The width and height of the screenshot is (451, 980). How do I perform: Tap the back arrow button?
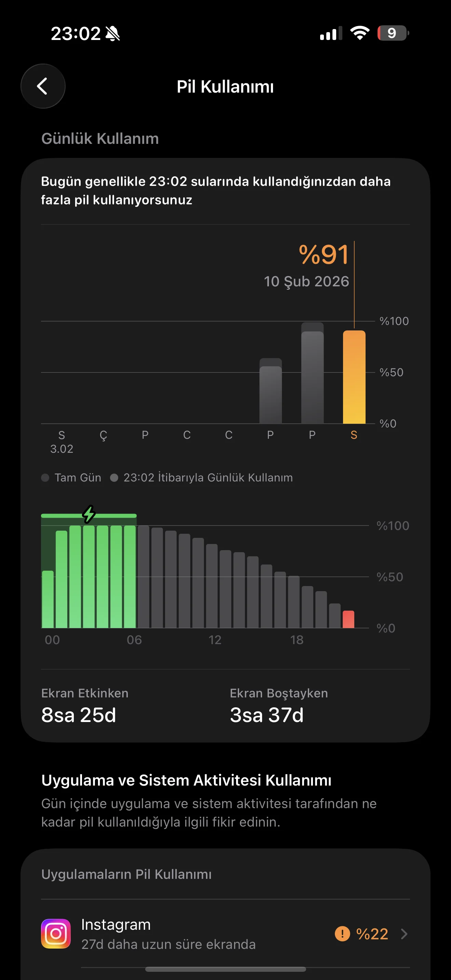[x=43, y=86]
